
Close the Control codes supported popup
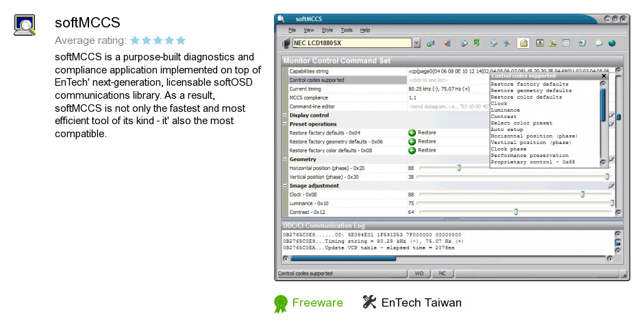[604, 75]
